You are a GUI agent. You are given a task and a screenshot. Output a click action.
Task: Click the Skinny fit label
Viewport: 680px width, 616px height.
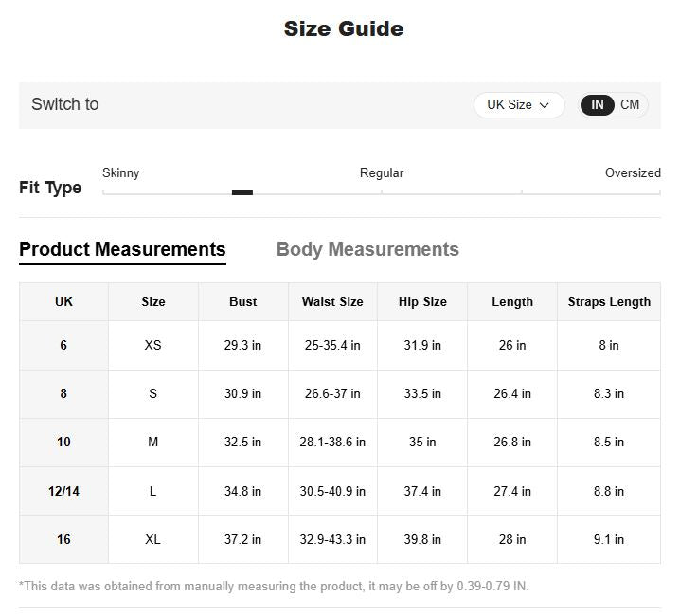120,172
